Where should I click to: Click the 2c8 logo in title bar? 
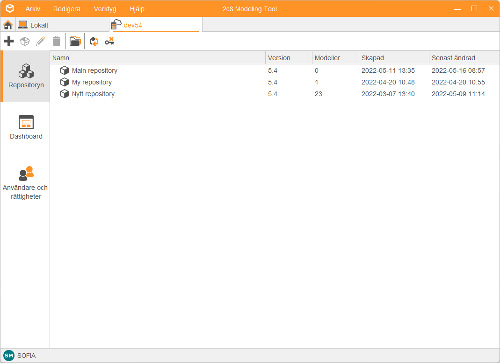[x=10, y=8]
